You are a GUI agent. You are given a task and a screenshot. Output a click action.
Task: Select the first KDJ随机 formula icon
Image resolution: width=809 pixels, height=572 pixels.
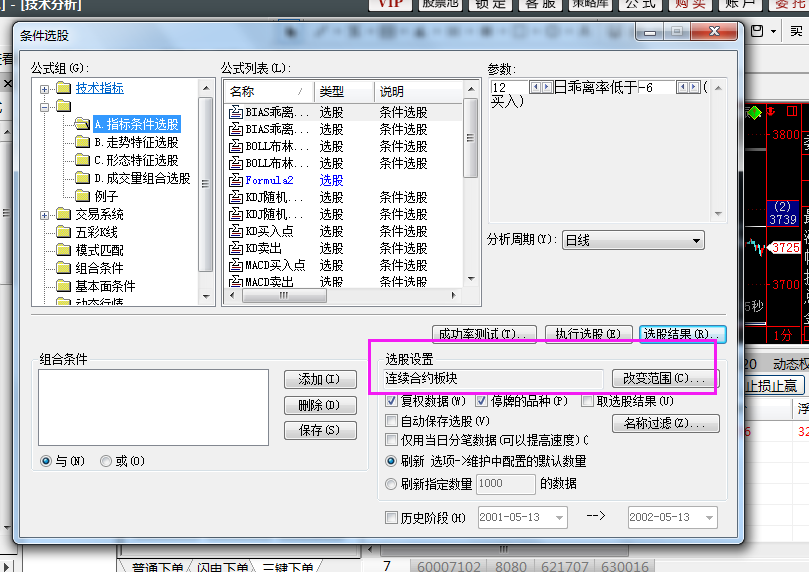236,198
